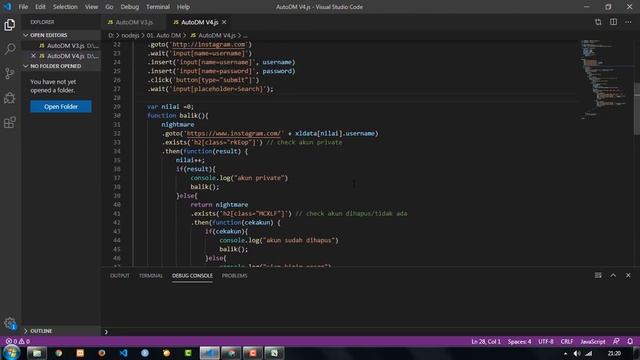
Task: Collapse the Open Editors section
Action: [x=61, y=35]
